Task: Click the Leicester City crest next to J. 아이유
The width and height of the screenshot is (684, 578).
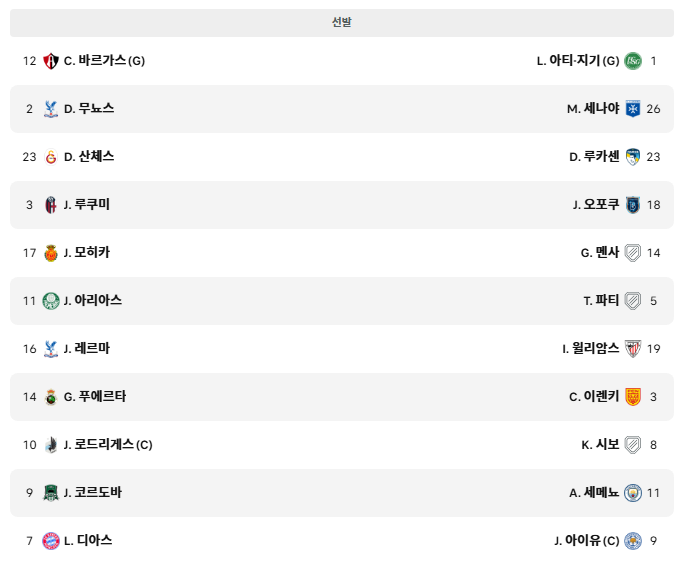Action: [633, 541]
